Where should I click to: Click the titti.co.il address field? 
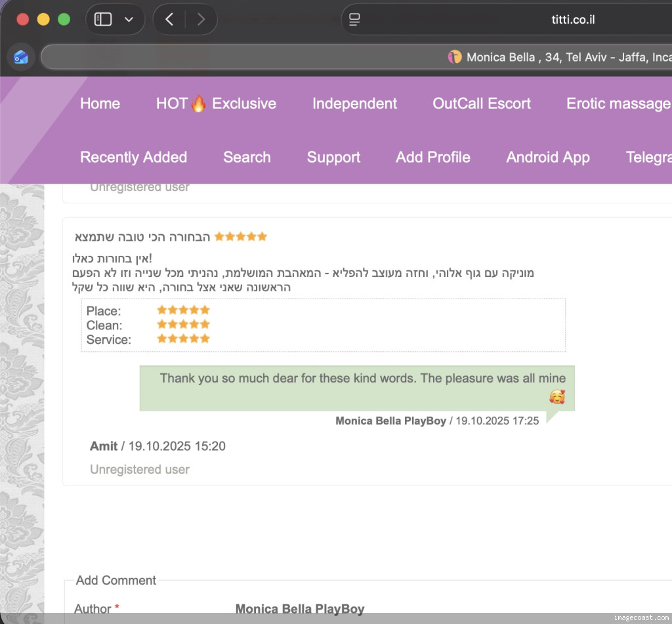point(572,20)
